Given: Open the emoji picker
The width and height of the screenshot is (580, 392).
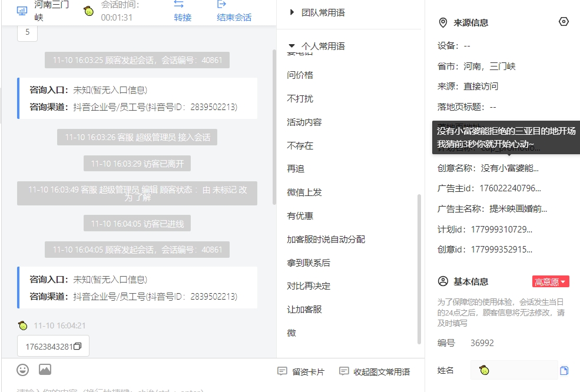Looking at the screenshot, I should pos(22,370).
